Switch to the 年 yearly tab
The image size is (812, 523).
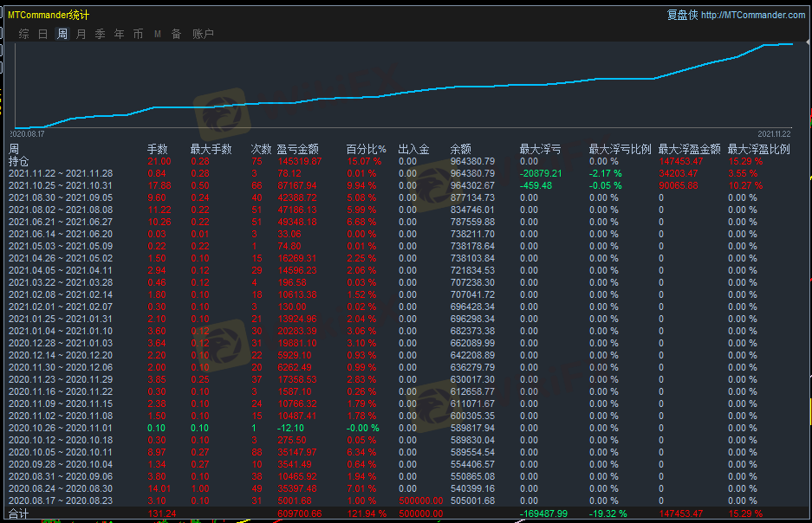click(x=119, y=34)
